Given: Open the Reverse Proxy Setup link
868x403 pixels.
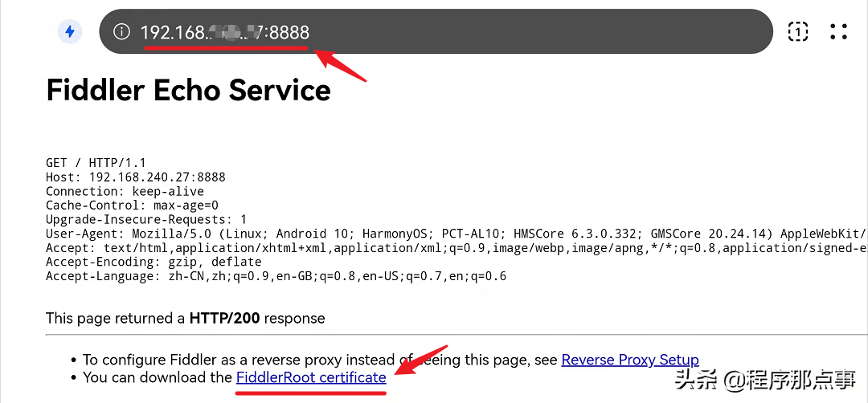Looking at the screenshot, I should pyautogui.click(x=630, y=360).
